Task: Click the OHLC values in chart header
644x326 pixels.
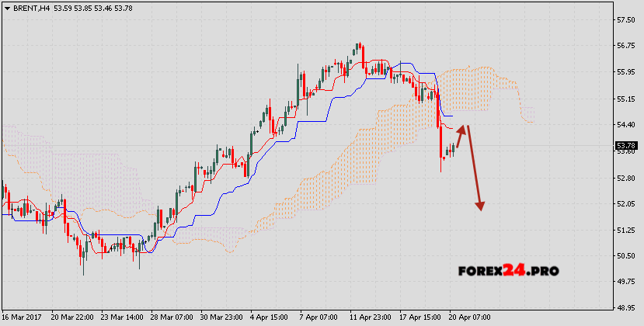Action: pos(91,8)
